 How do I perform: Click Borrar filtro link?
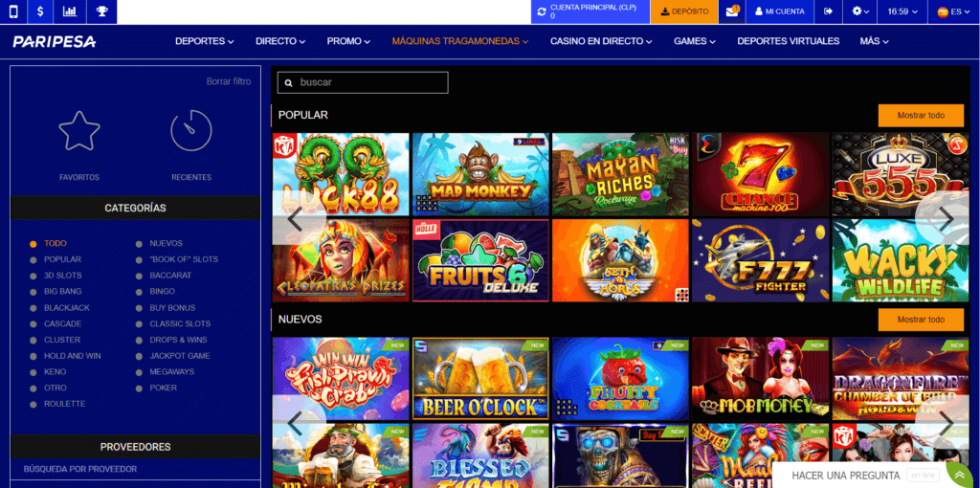(x=229, y=81)
